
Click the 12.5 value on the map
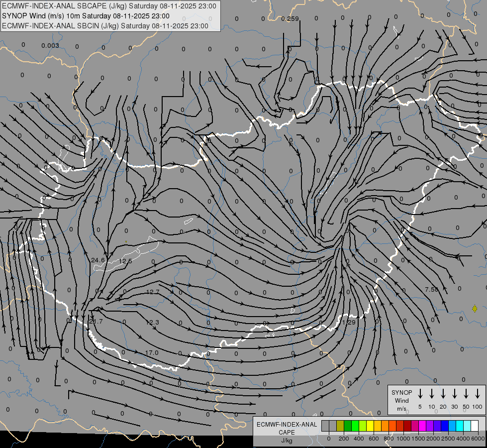click(x=125, y=261)
